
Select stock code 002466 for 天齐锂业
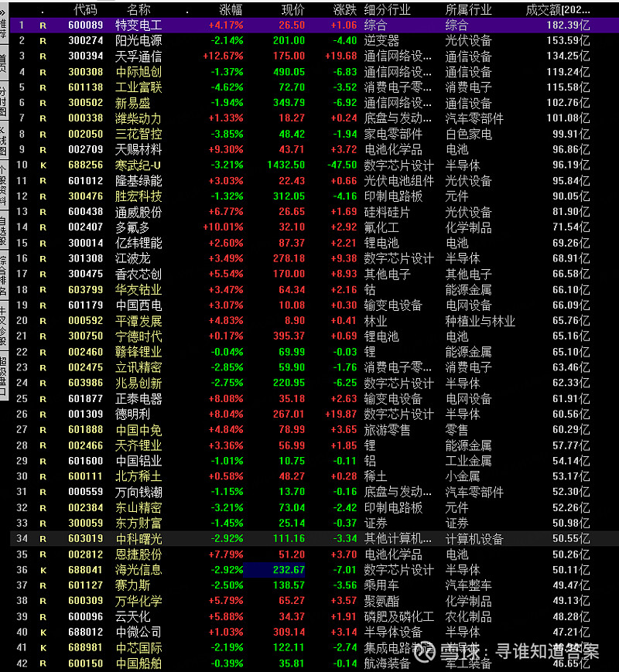coord(86,445)
